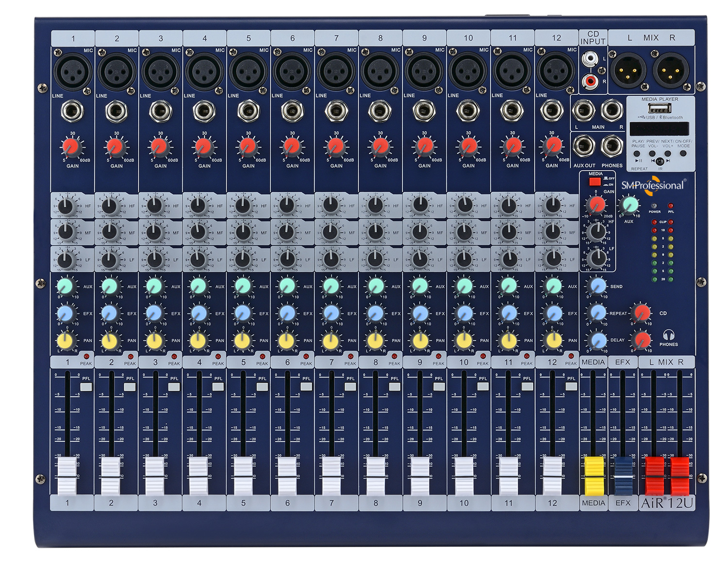Click the yellow PAN knob on channel 2

point(110,340)
